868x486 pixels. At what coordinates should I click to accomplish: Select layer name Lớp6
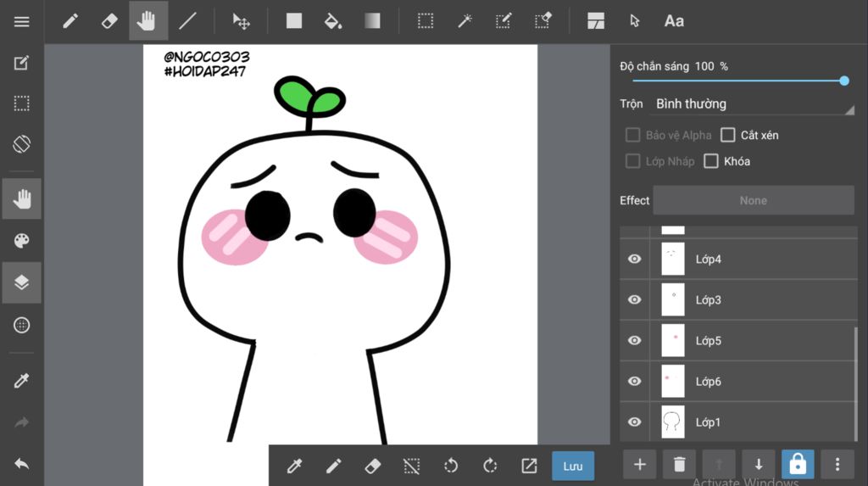[x=709, y=382]
